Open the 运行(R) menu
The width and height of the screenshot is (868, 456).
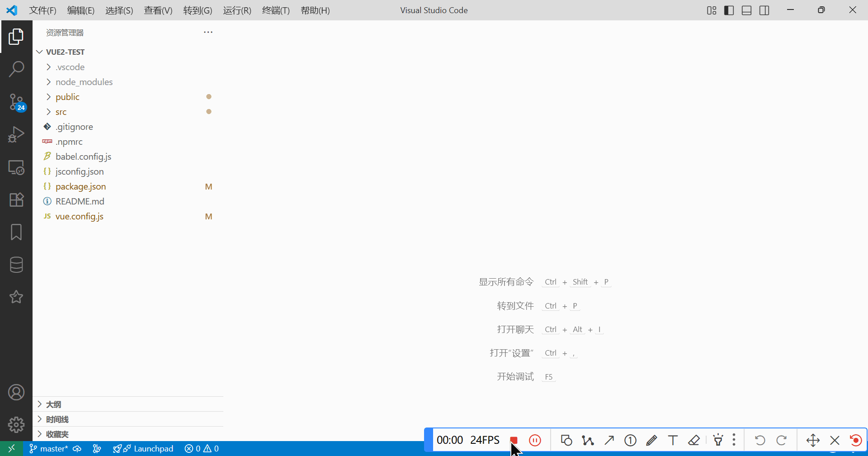(x=237, y=10)
